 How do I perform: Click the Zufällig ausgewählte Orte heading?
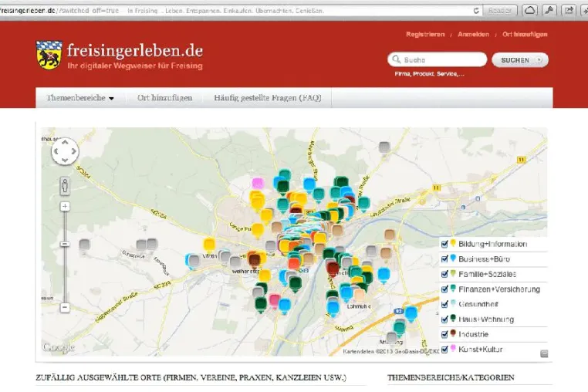click(191, 377)
